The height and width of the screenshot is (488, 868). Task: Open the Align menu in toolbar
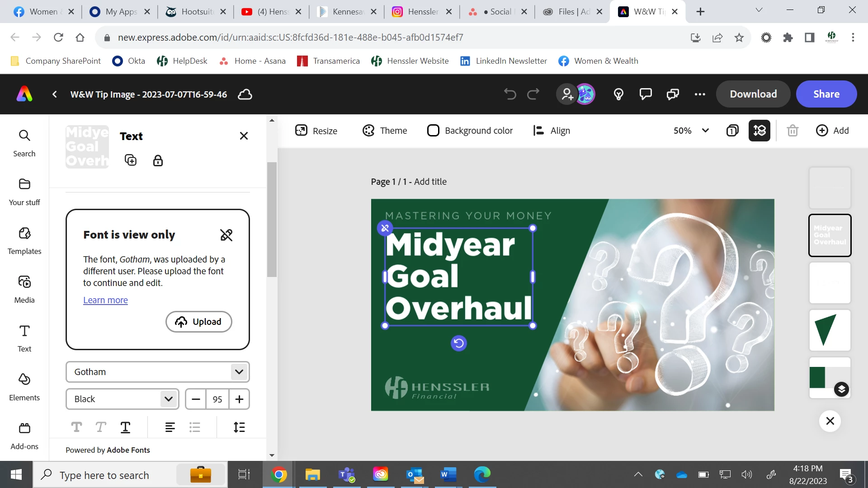(552, 131)
